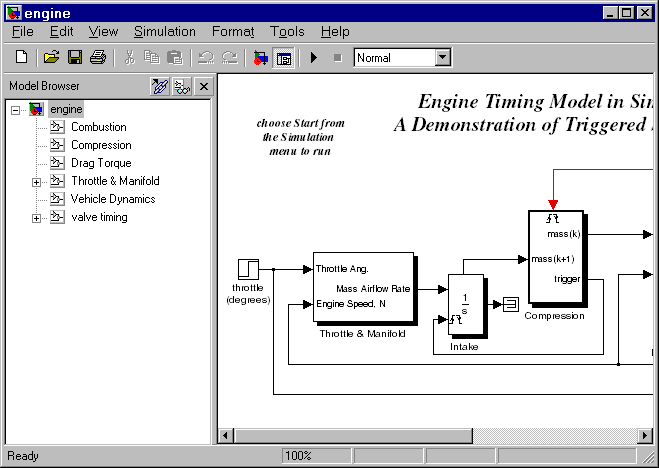The image size is (659, 468).
Task: Select Vehicle Dynamics in the tree
Action: click(x=112, y=199)
